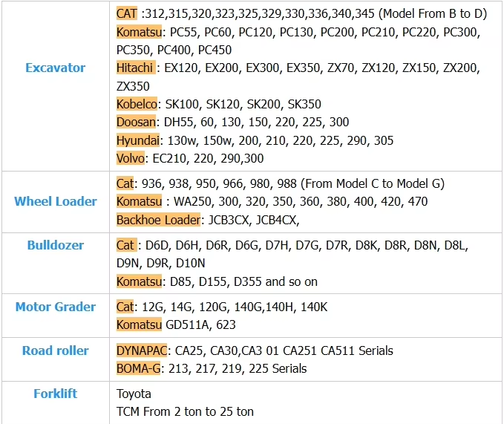Select Cat label in the Bulldozer row
The width and height of the screenshot is (504, 424).
[125, 245]
